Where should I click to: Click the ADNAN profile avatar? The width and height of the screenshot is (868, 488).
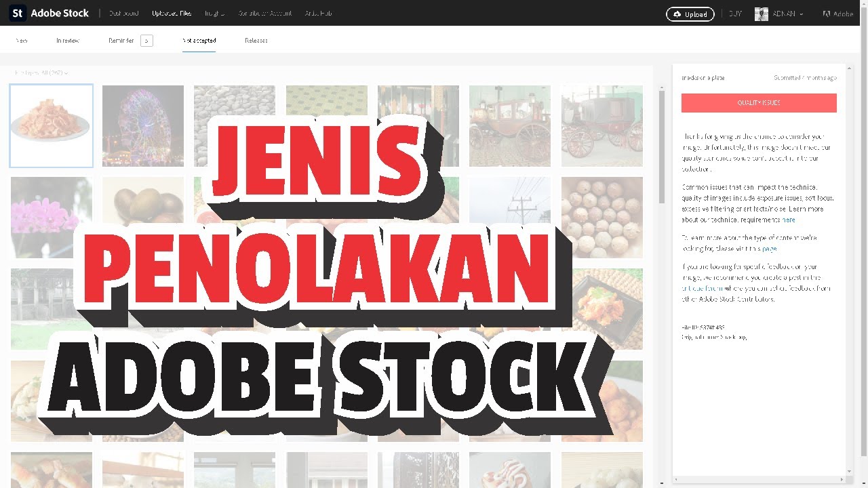[761, 14]
